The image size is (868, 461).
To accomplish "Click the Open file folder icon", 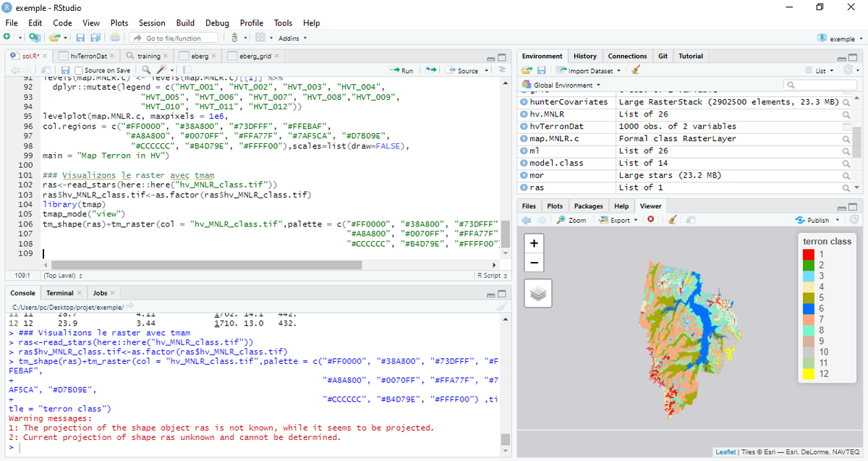I will [x=55, y=38].
